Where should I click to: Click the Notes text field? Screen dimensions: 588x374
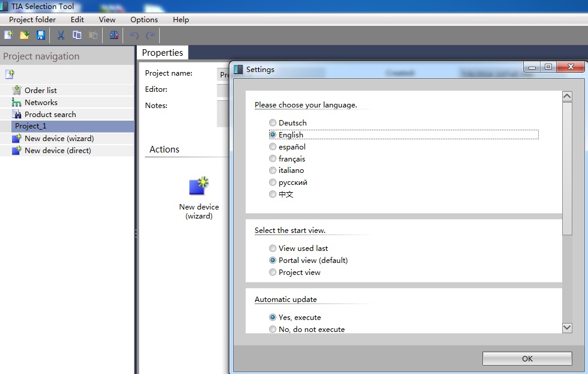point(223,113)
